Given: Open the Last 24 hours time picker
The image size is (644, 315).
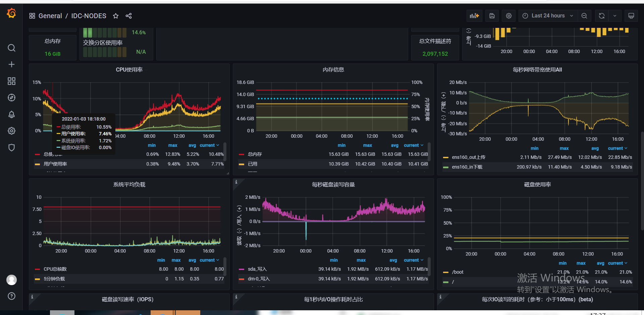Looking at the screenshot, I should coord(548,16).
